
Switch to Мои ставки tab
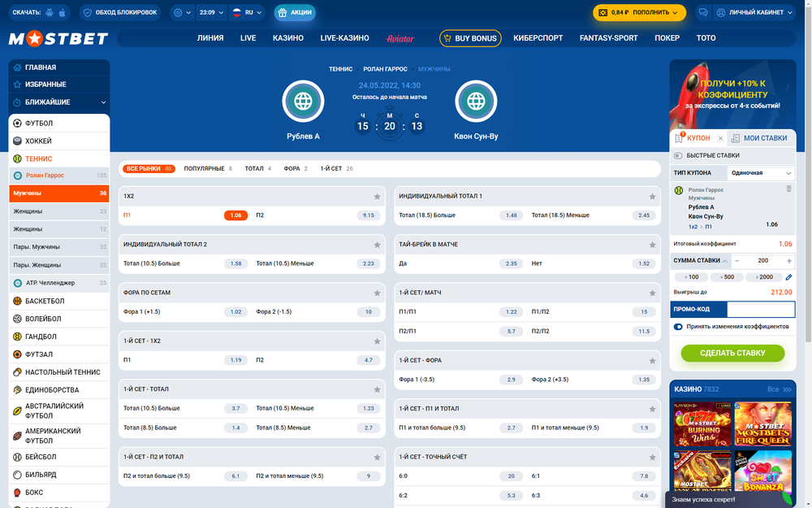760,138
